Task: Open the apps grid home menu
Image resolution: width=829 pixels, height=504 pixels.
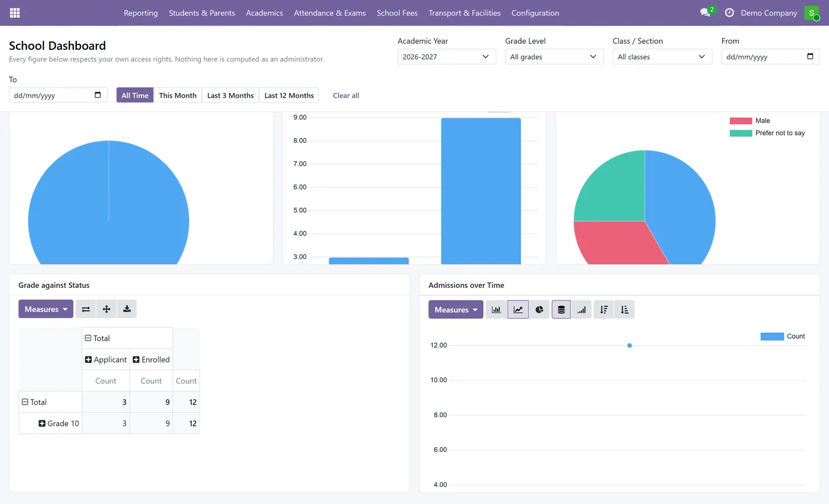Action: tap(15, 12)
